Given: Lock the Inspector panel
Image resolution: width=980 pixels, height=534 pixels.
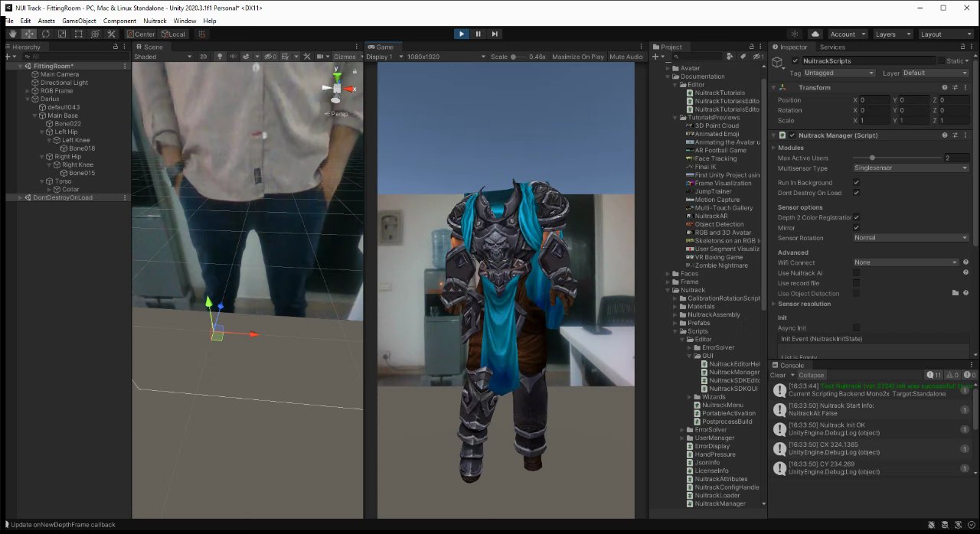Looking at the screenshot, I should coord(962,47).
